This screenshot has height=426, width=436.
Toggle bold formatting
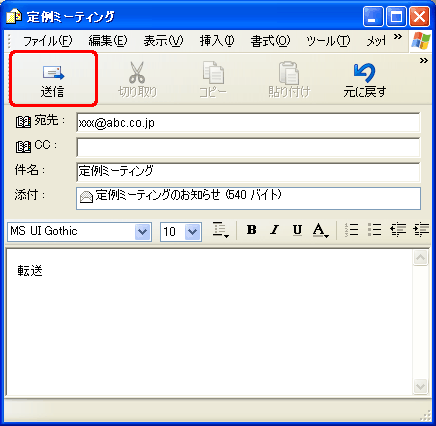click(252, 230)
